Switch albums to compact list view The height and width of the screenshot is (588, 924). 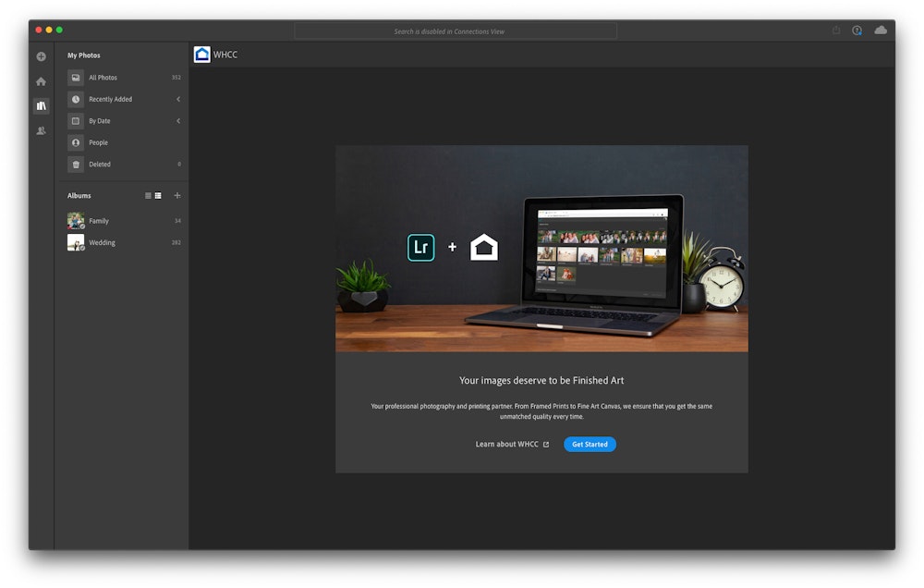[x=148, y=196]
